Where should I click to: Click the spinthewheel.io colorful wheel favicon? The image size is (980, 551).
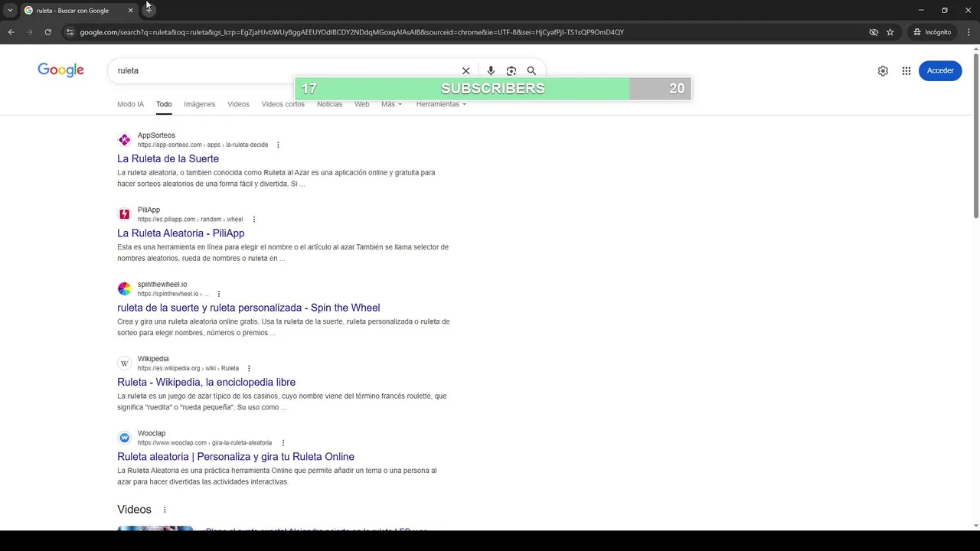[124, 289]
